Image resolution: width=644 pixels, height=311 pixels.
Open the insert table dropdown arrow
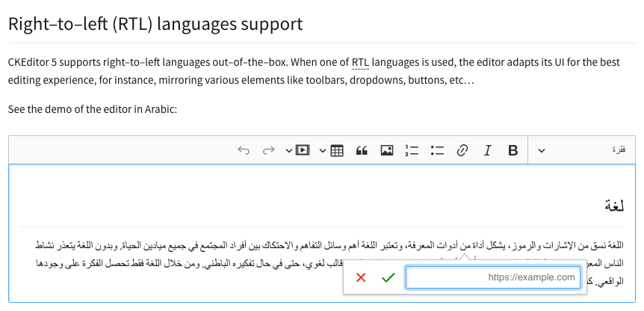[x=323, y=151]
